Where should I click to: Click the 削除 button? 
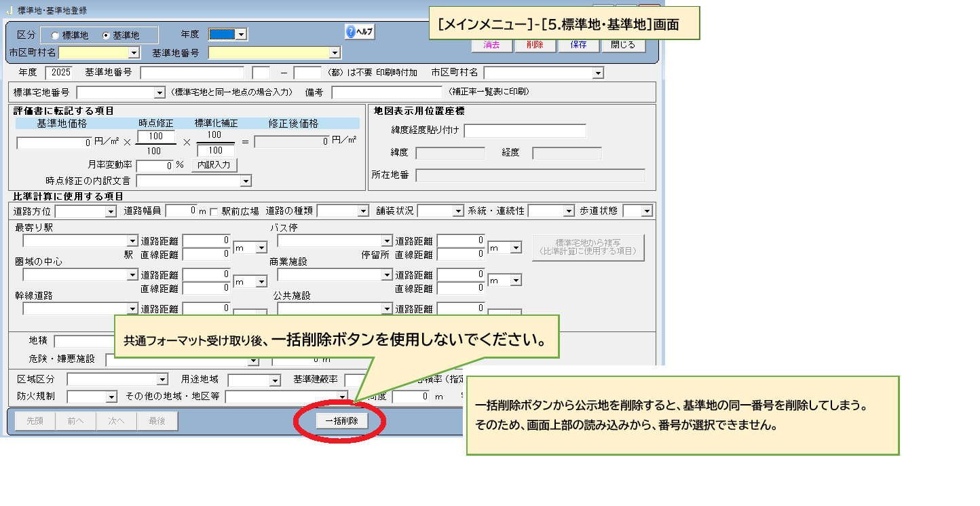pyautogui.click(x=533, y=46)
